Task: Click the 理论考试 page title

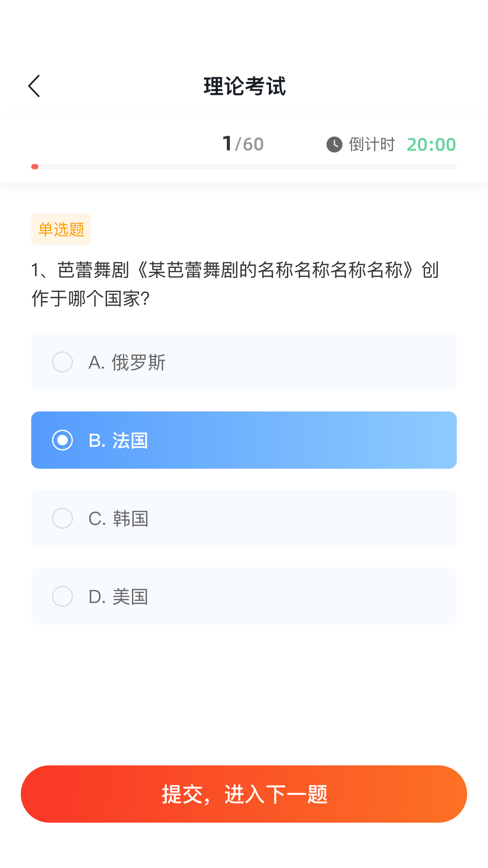Action: (244, 86)
